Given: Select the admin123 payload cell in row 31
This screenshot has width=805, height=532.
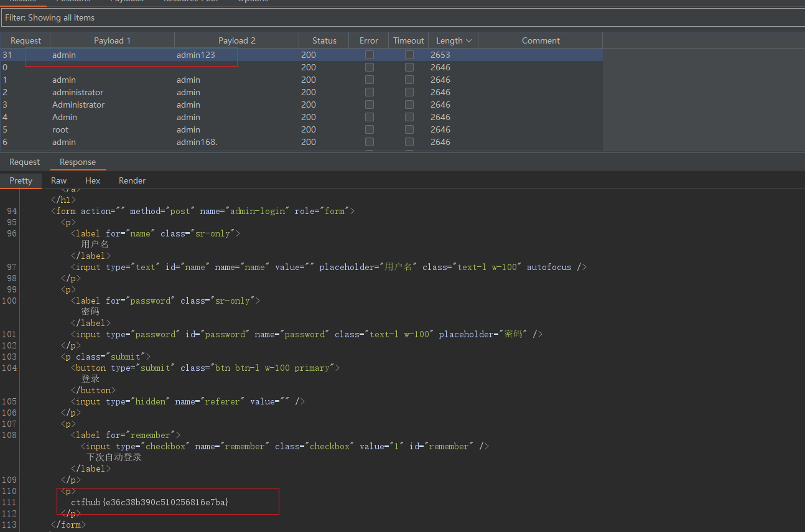Looking at the screenshot, I should coord(196,55).
